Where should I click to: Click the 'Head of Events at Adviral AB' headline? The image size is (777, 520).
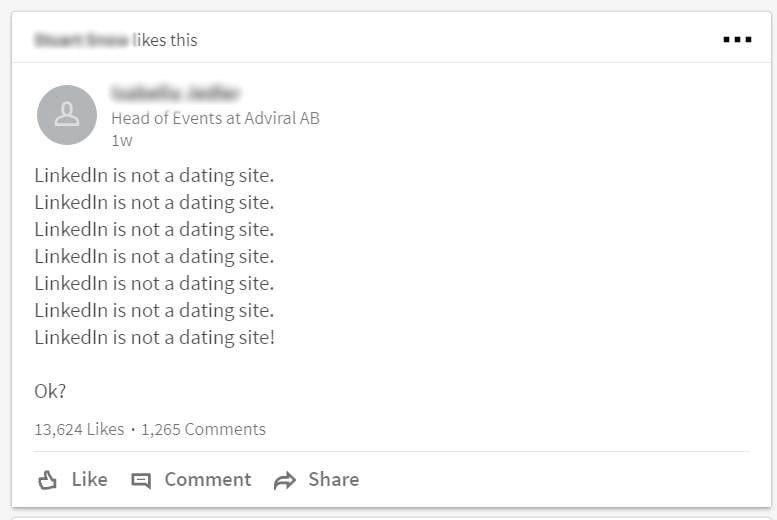215,118
